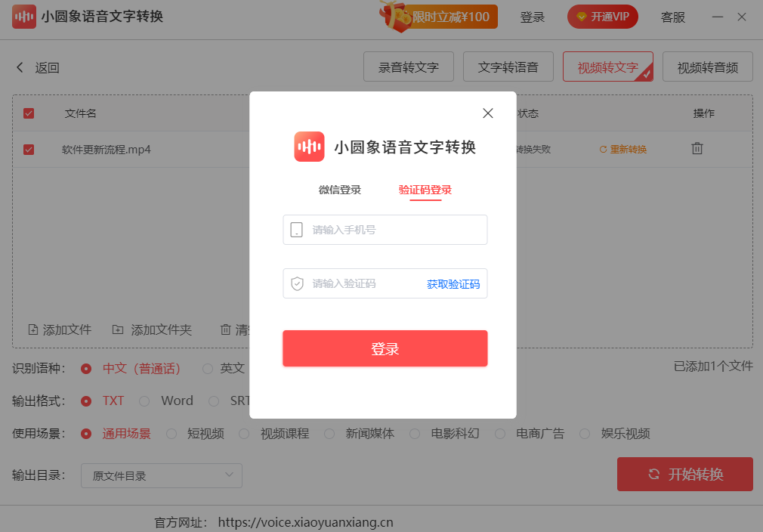
Task: Click the trash icon for 软件更新流程.mp4
Action: point(697,148)
